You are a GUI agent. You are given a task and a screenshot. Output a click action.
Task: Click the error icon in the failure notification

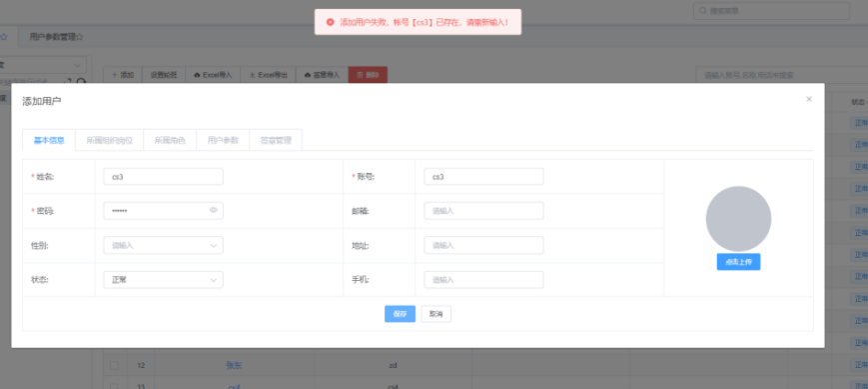330,22
